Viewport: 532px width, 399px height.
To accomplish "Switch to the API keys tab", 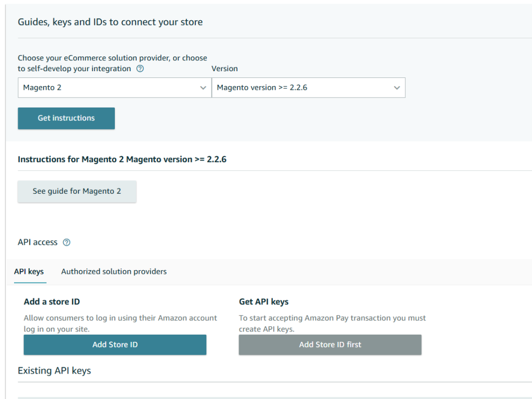I will [29, 272].
